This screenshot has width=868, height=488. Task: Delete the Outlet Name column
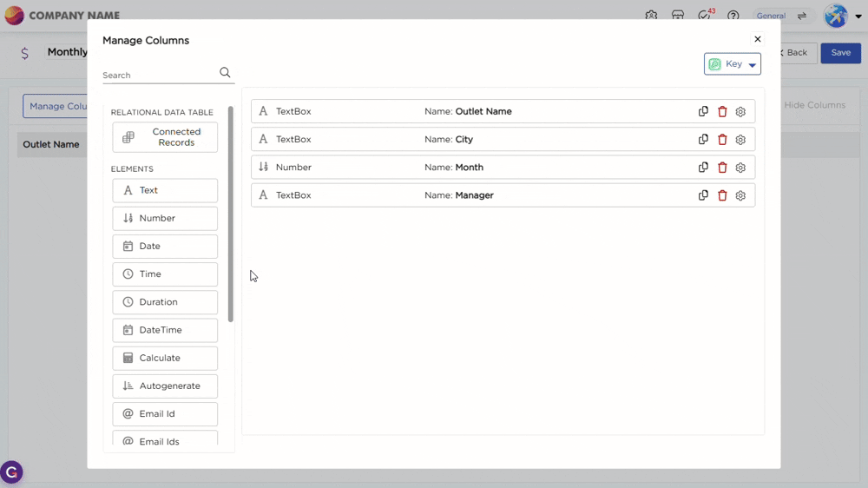[722, 112]
